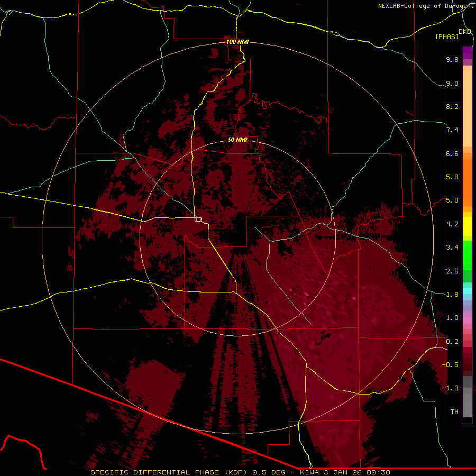Click the 6.6 value on the color scale
The height and width of the screenshot is (476, 476).
point(452,153)
